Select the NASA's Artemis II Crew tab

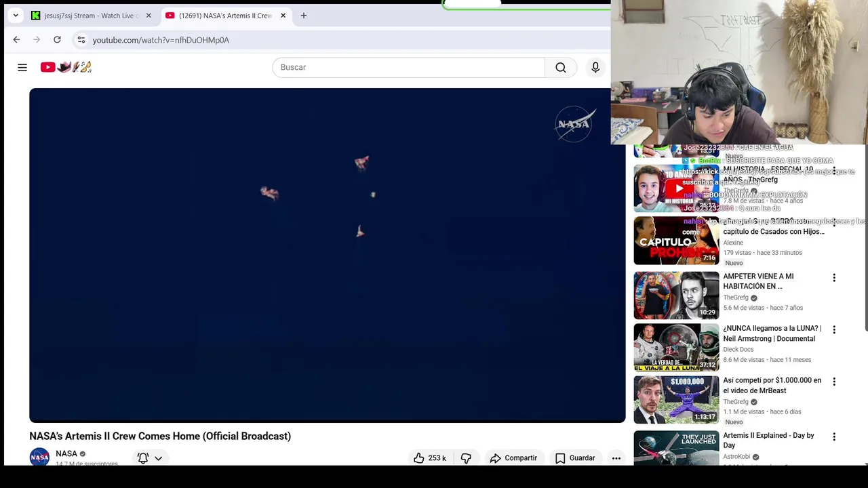(226, 16)
